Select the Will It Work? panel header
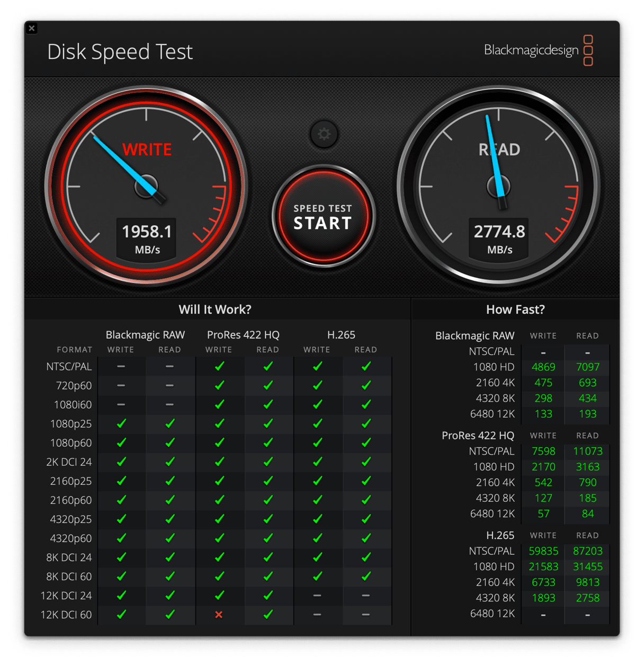This screenshot has height=664, width=644. pos(215,309)
